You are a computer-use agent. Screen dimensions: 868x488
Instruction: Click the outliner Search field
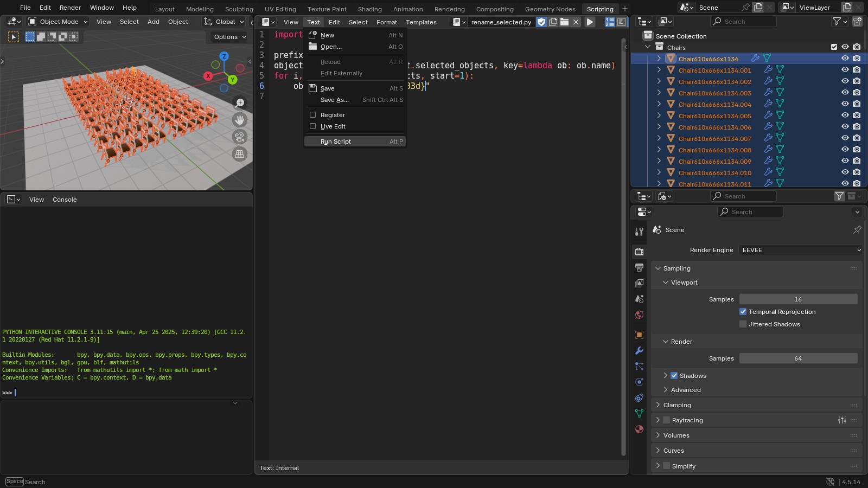tap(743, 22)
